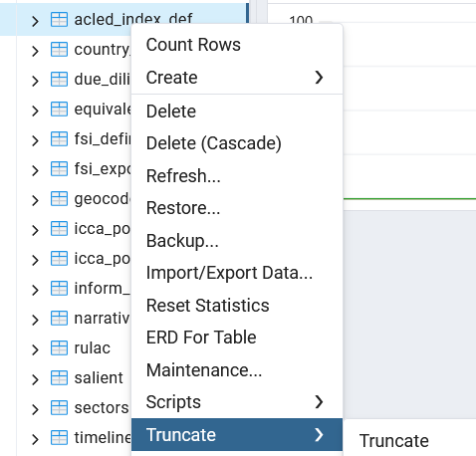Select Delete (Cascade) menu entry
This screenshot has height=456, width=476.
pyautogui.click(x=237, y=143)
